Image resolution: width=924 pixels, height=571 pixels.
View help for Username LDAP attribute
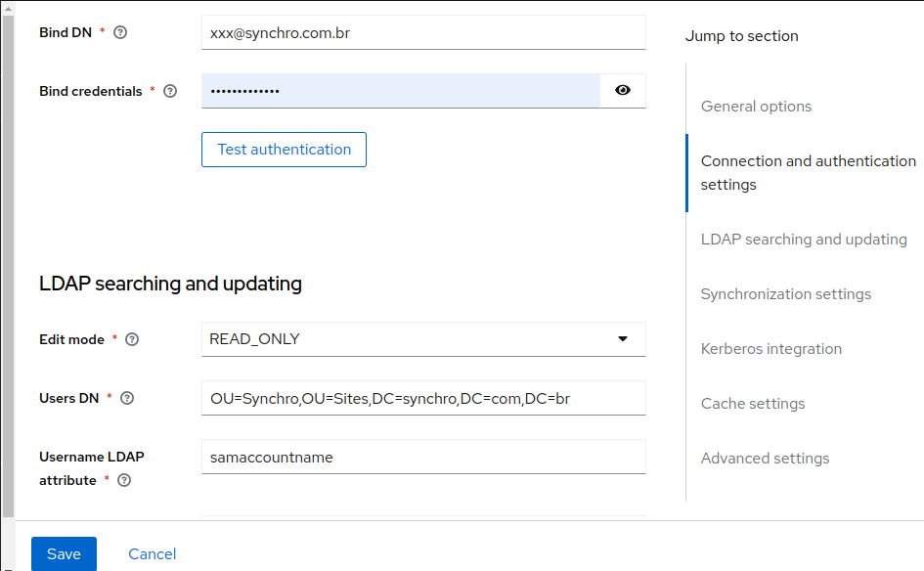pyautogui.click(x=123, y=480)
